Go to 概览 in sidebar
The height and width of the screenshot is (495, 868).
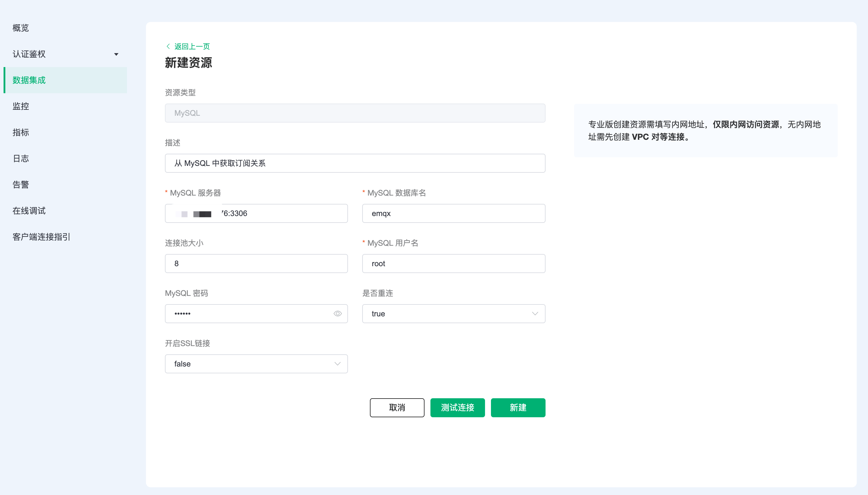point(21,28)
